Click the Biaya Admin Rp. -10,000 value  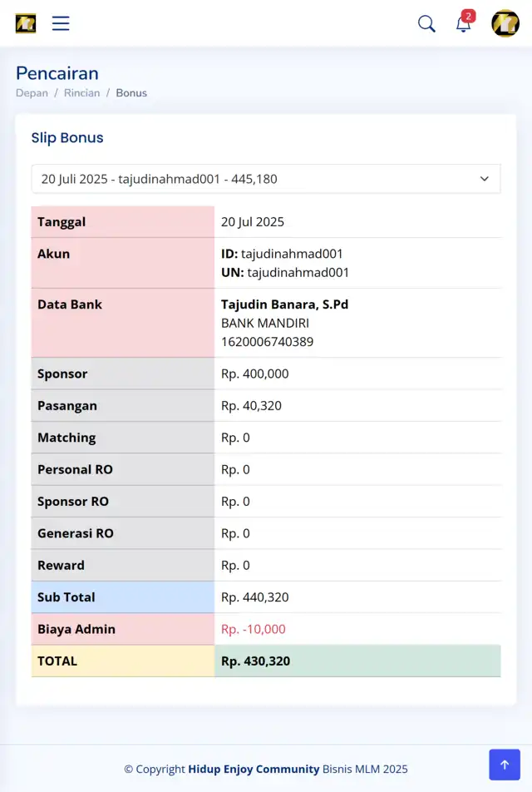[x=253, y=629]
